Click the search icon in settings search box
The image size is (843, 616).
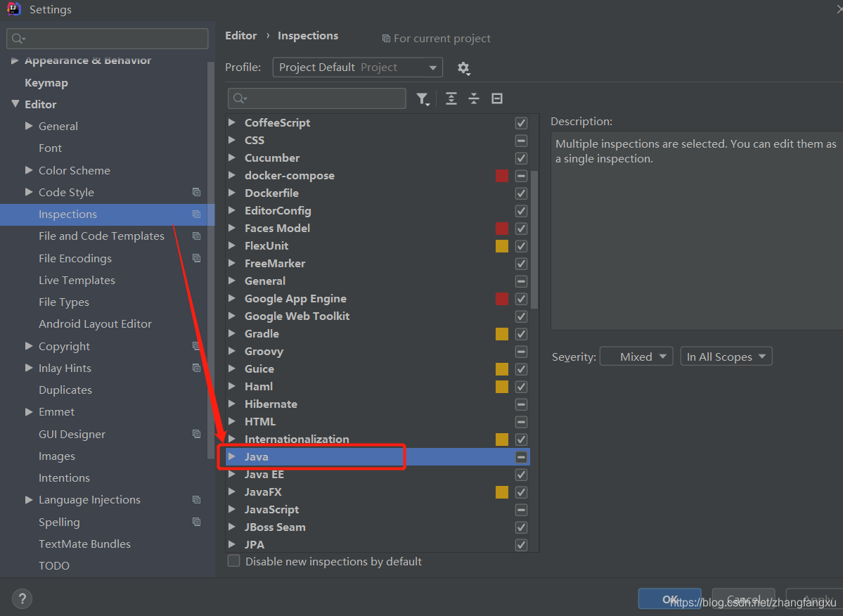[x=18, y=39]
